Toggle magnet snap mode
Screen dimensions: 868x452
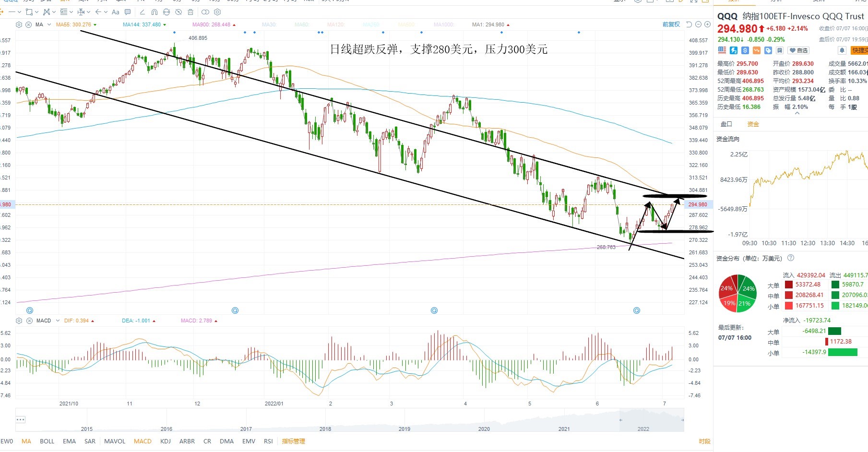[x=154, y=12]
